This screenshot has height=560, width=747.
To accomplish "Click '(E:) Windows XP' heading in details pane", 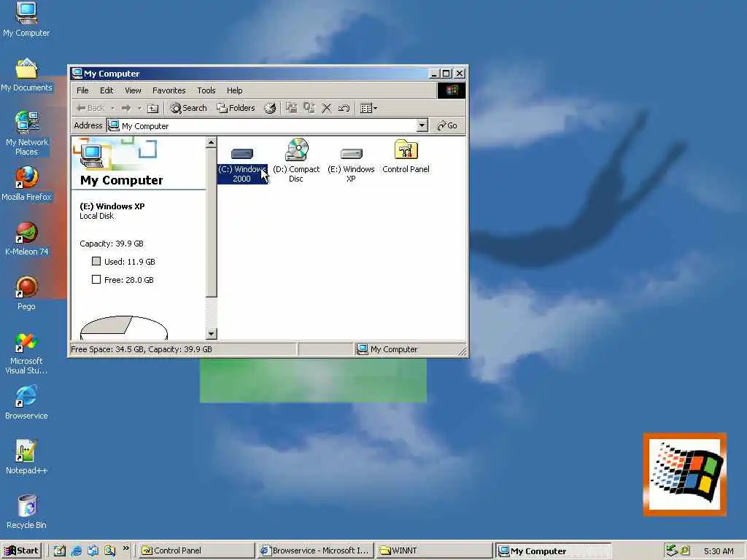I will pyautogui.click(x=112, y=206).
